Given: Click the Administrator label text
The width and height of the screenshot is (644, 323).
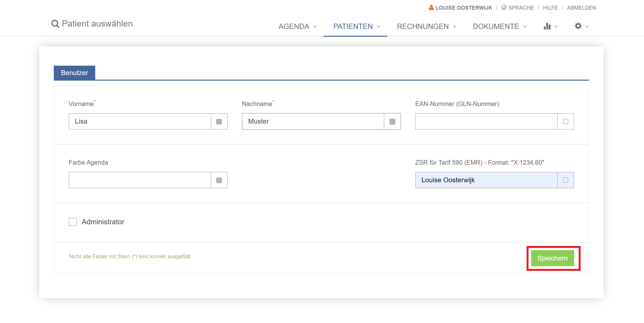Looking at the screenshot, I should point(103,222).
